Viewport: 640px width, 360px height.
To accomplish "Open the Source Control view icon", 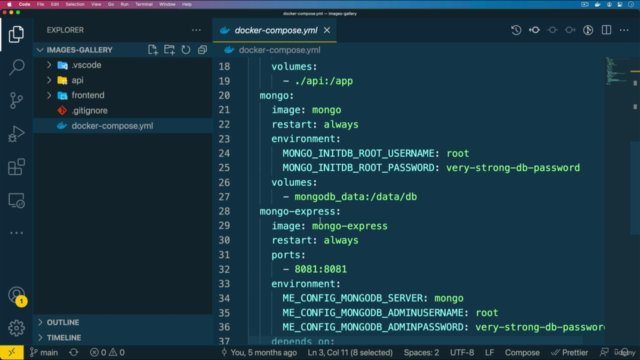I will click(16, 100).
